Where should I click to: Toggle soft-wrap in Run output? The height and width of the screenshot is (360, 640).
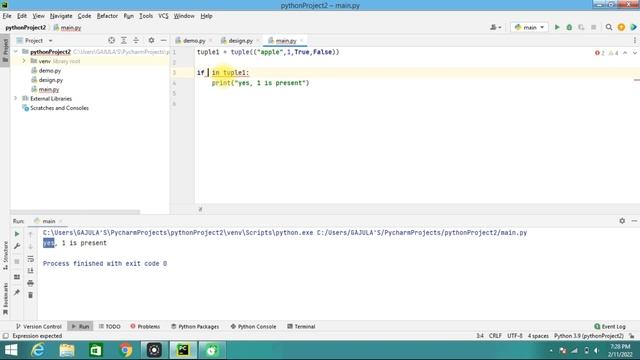click(x=31, y=259)
